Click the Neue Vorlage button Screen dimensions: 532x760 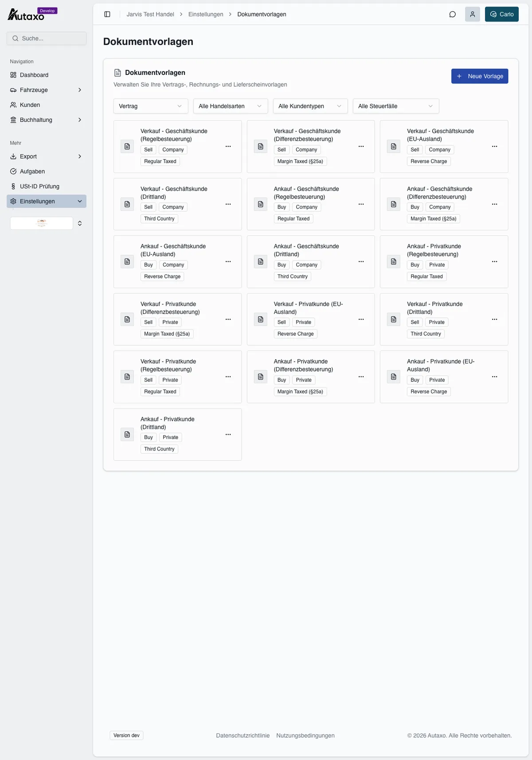[480, 76]
